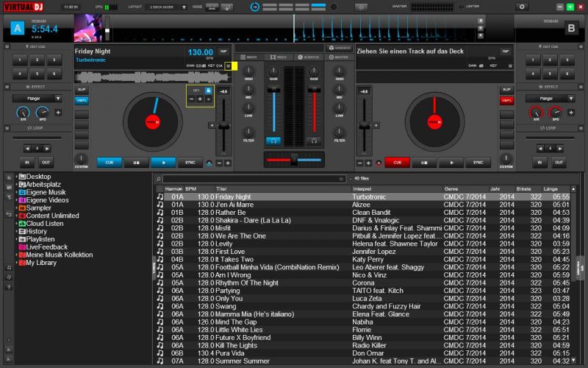The height and width of the screenshot is (368, 588).
Task: Click left channel headphone cue icon
Action: [273, 140]
